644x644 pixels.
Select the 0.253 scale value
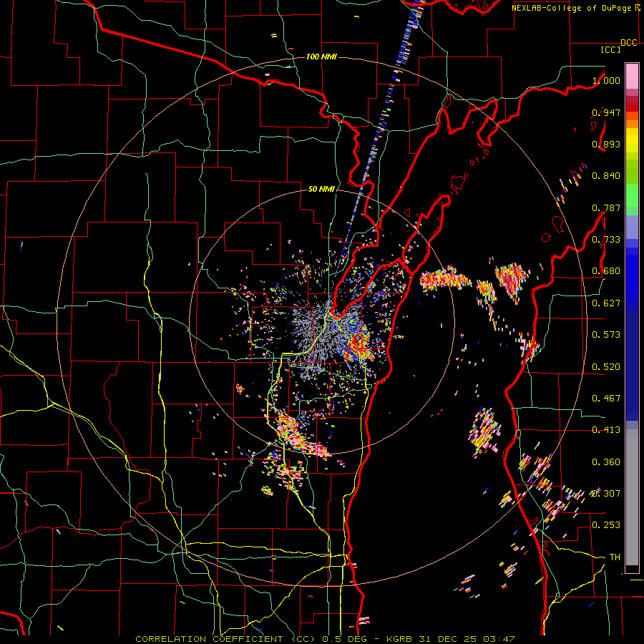606,525
